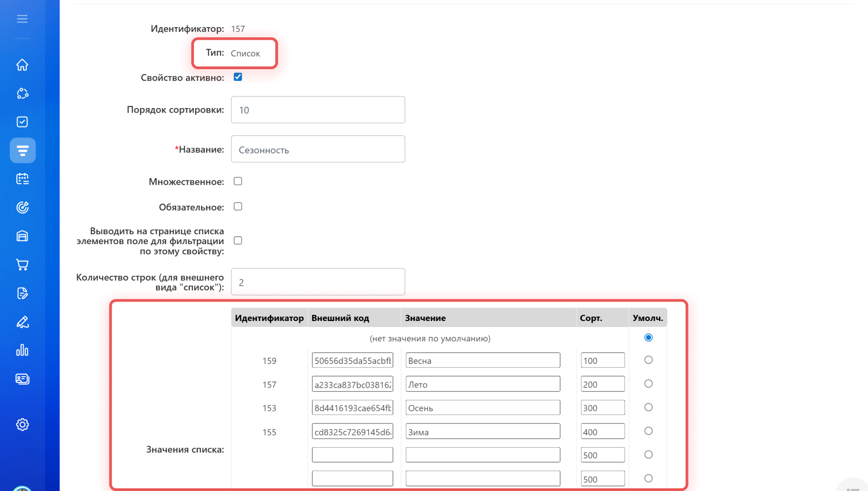The image size is (868, 491).
Task: Open the tasks checkmark icon in sidebar
Action: click(22, 122)
